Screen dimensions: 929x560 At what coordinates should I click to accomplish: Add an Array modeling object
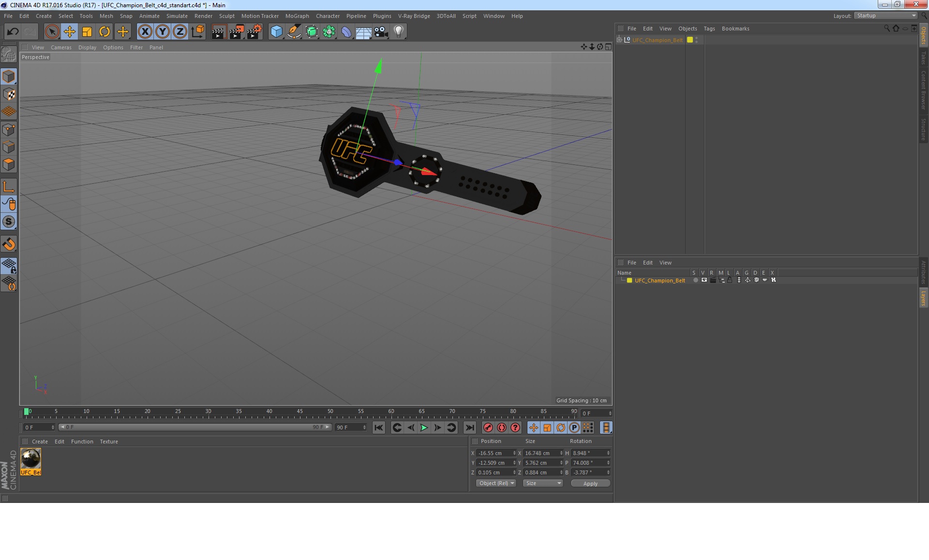tap(329, 32)
